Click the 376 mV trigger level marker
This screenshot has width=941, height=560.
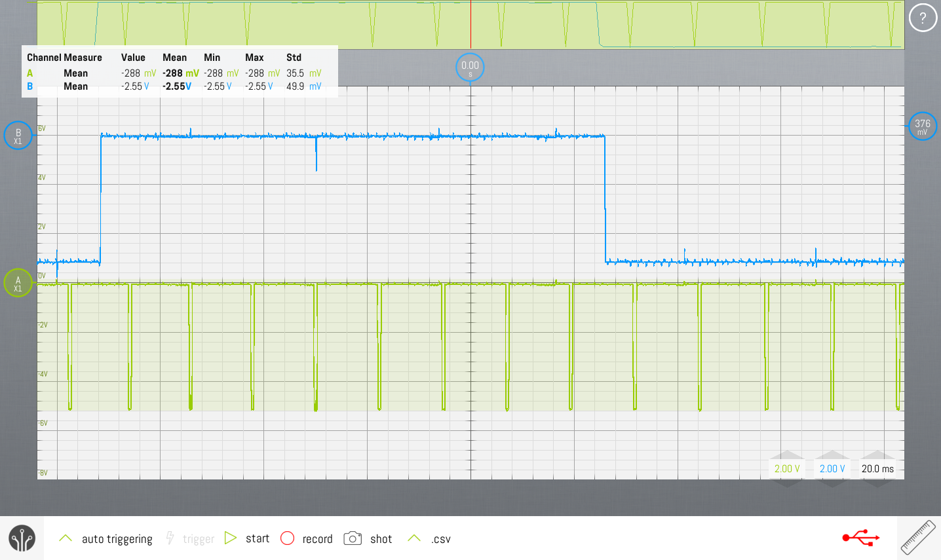tap(922, 126)
